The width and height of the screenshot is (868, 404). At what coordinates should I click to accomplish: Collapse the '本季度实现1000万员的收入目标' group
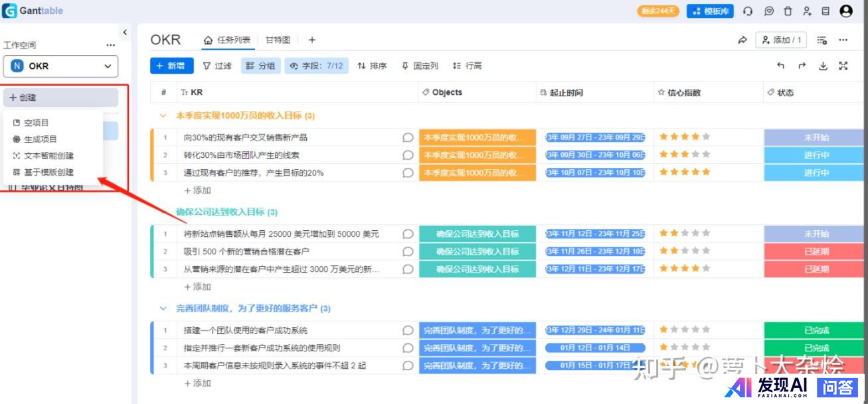coord(163,115)
